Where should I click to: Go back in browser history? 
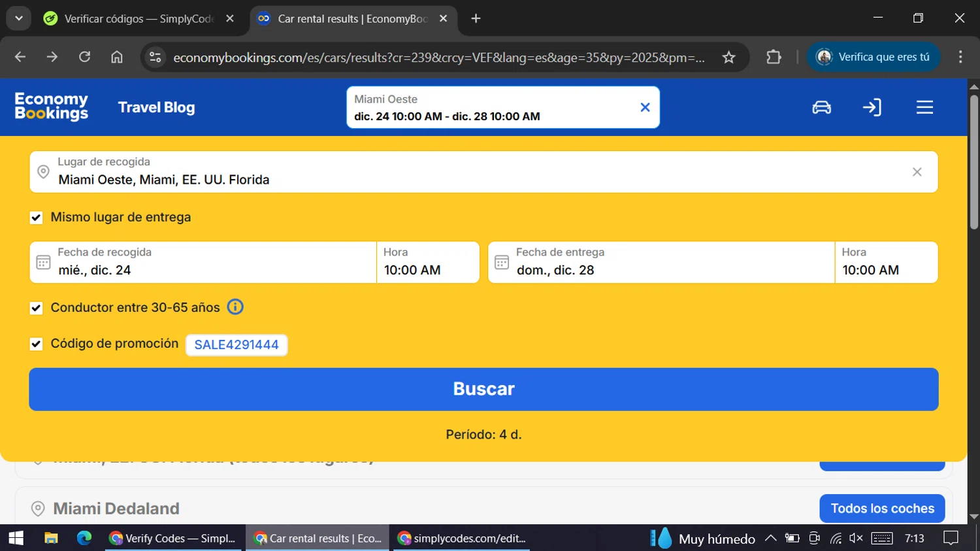pos(20,57)
